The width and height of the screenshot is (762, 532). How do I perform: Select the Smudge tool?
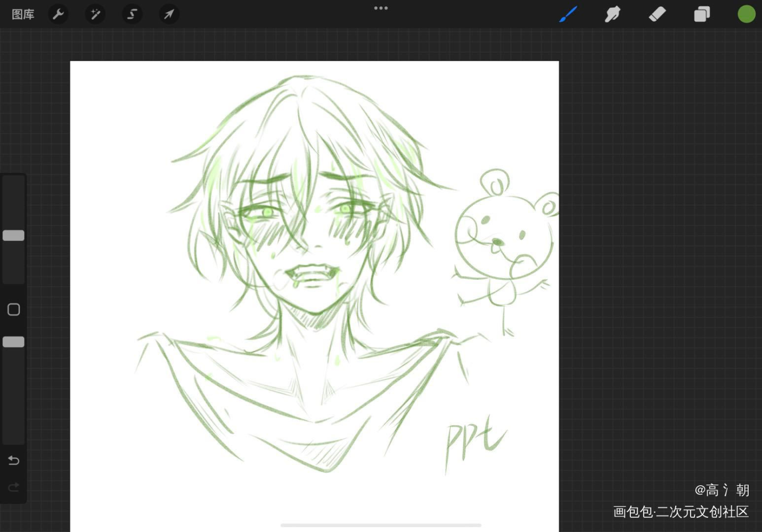tap(613, 14)
